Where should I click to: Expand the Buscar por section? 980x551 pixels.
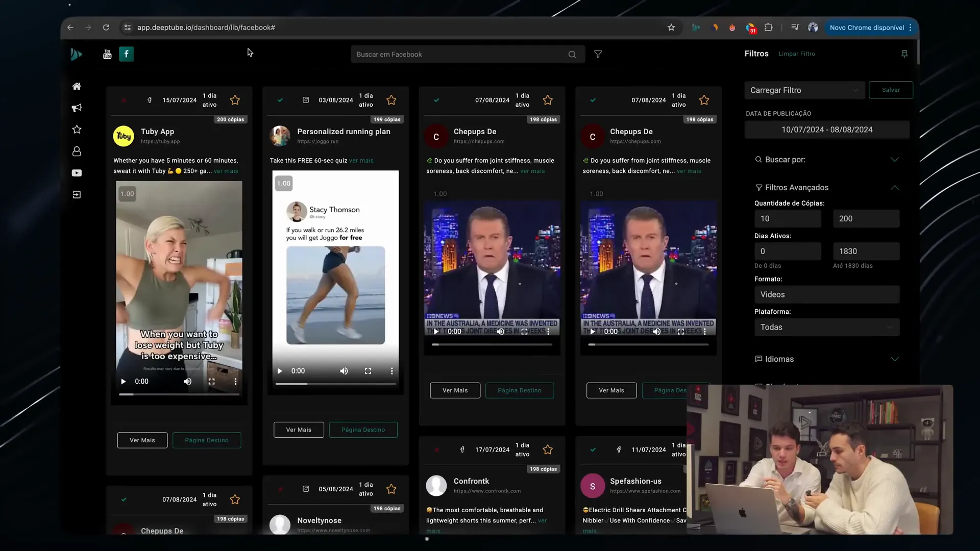(827, 160)
